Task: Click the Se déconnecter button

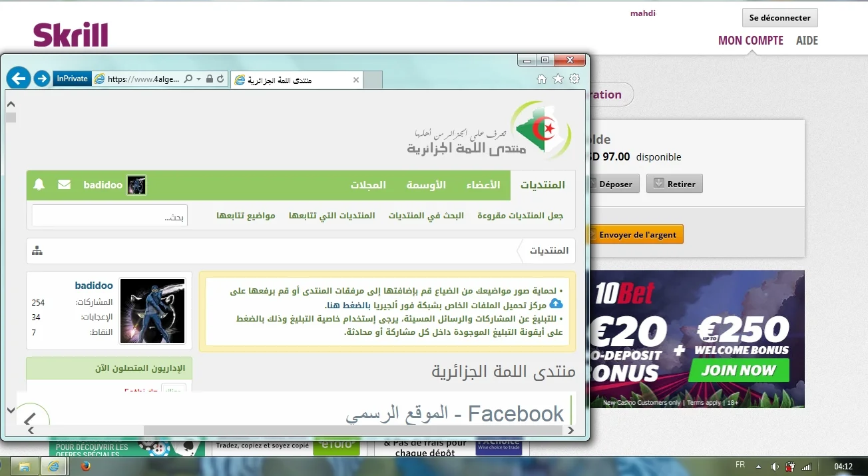Action: (x=779, y=18)
